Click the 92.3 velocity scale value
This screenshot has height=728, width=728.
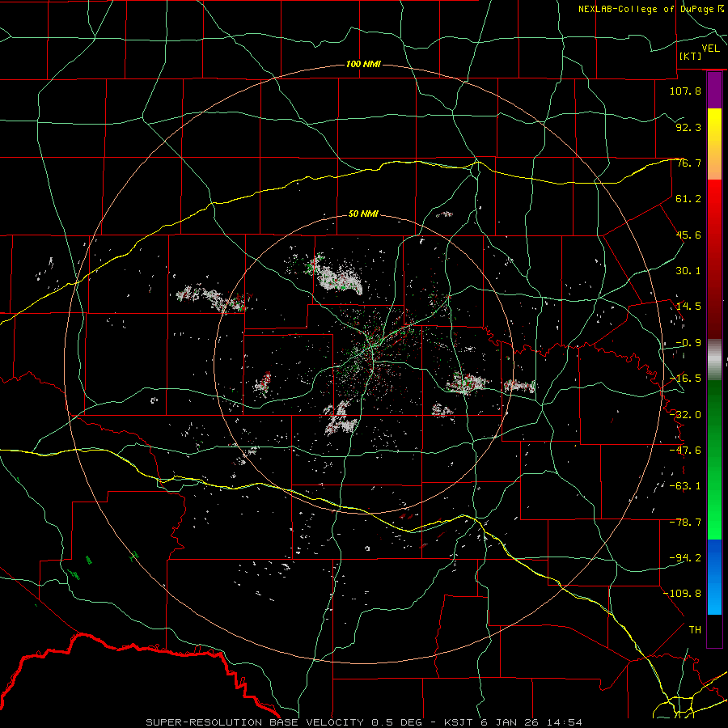(x=688, y=127)
